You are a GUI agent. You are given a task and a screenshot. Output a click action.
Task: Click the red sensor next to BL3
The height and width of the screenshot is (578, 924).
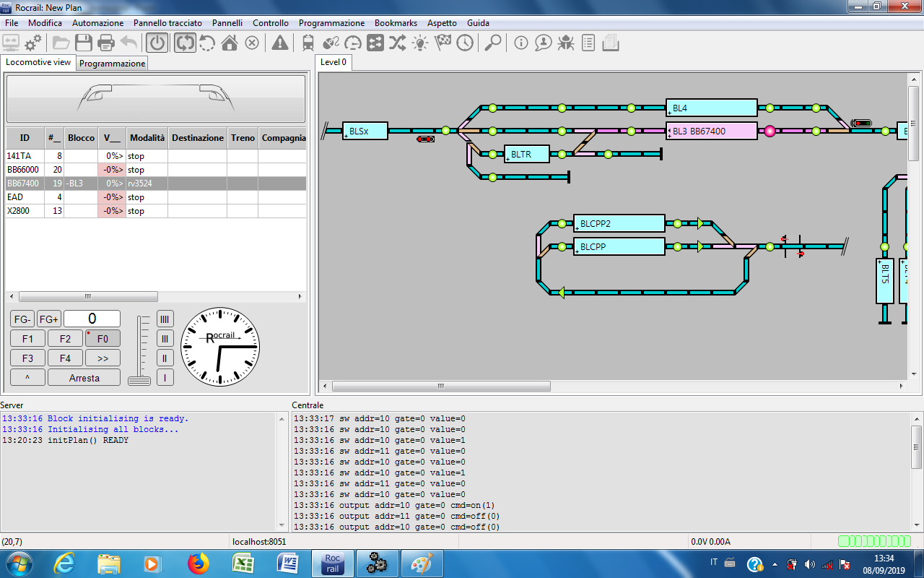pos(770,131)
